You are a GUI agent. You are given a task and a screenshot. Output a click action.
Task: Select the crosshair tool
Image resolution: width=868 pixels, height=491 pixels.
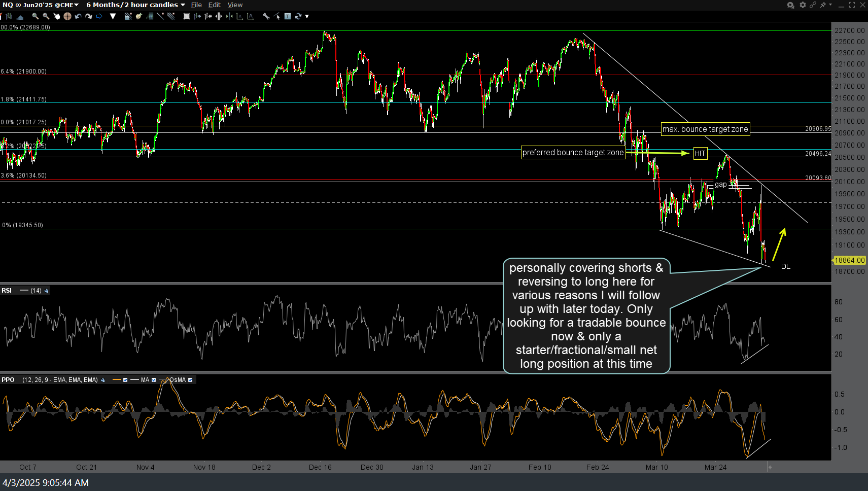pyautogui.click(x=66, y=16)
